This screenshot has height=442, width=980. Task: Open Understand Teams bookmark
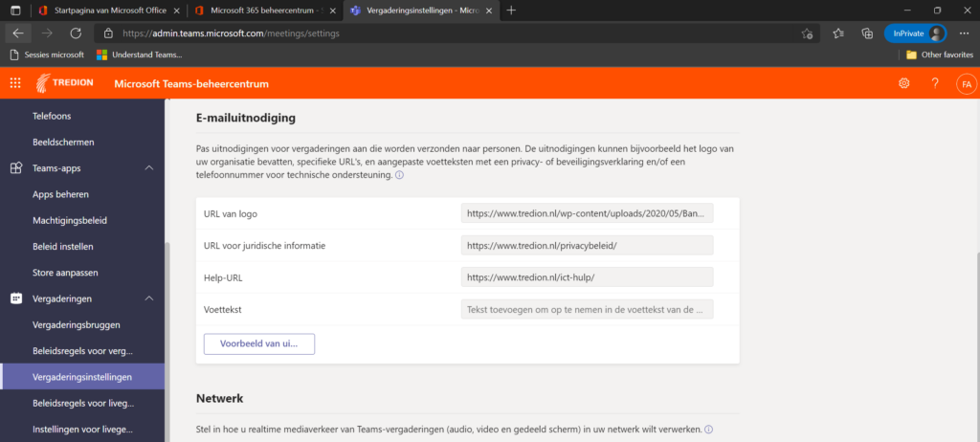pyautogui.click(x=140, y=55)
